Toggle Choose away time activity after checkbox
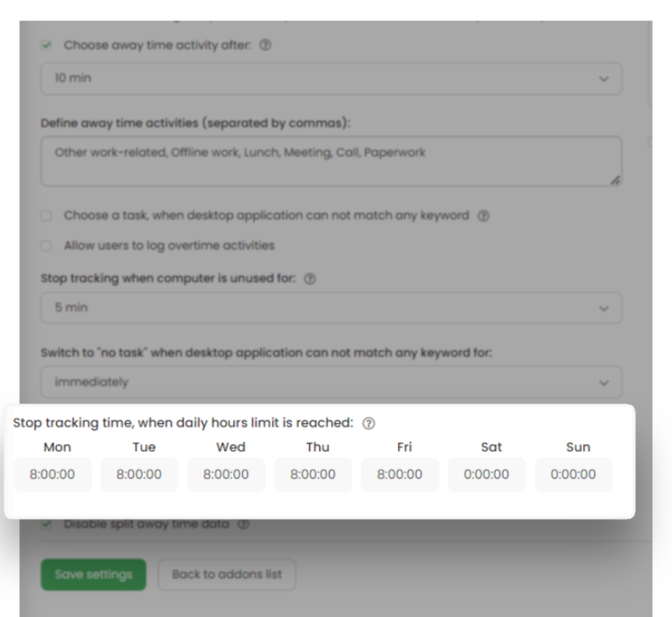672x617 pixels. [46, 45]
